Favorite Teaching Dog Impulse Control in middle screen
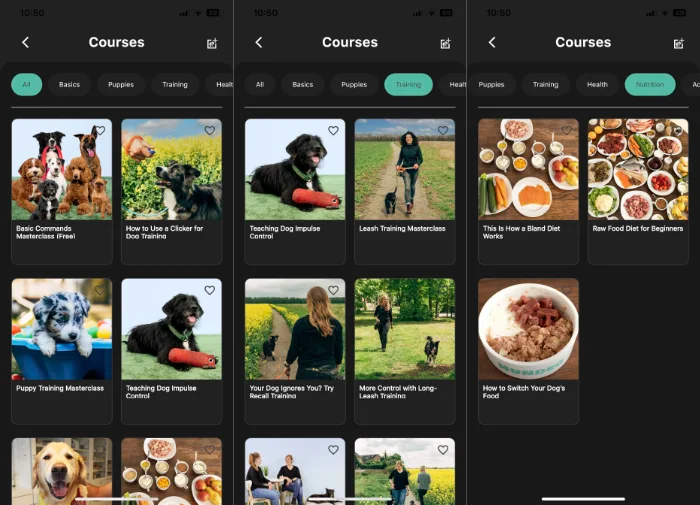The width and height of the screenshot is (700, 505). (x=333, y=130)
